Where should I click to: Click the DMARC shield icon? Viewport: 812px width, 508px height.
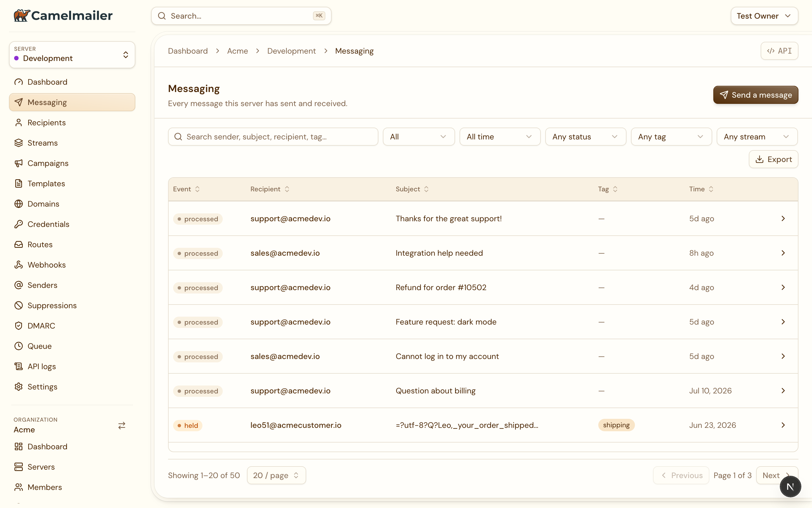18,326
